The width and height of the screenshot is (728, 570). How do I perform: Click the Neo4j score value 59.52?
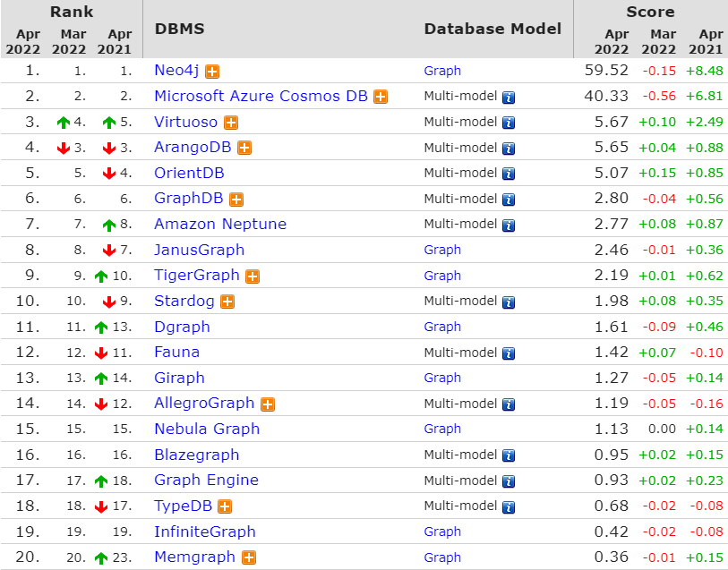point(606,71)
